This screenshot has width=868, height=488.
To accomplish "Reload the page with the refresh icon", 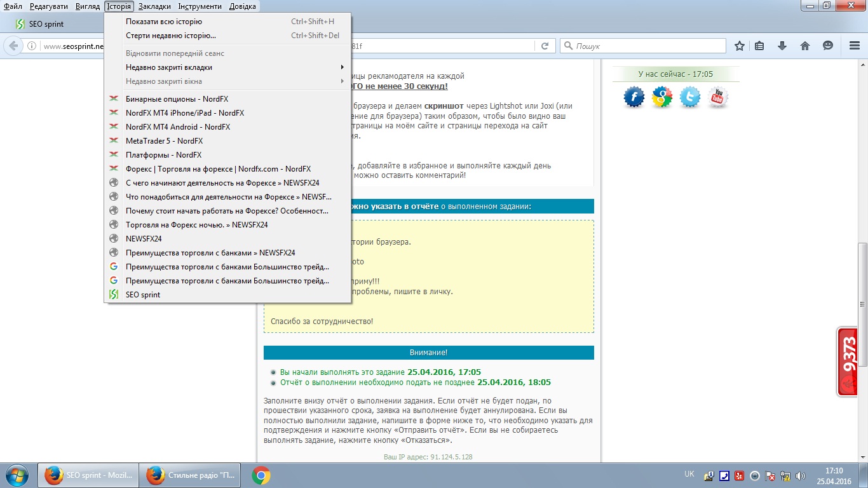I will point(545,46).
